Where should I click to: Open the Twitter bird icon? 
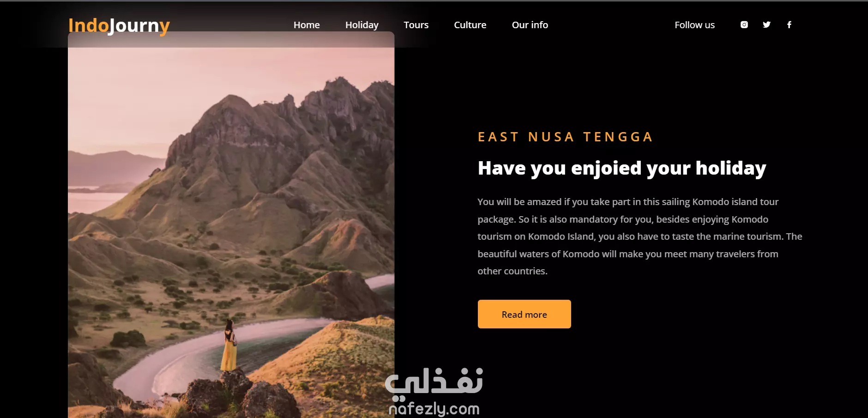[x=766, y=24]
